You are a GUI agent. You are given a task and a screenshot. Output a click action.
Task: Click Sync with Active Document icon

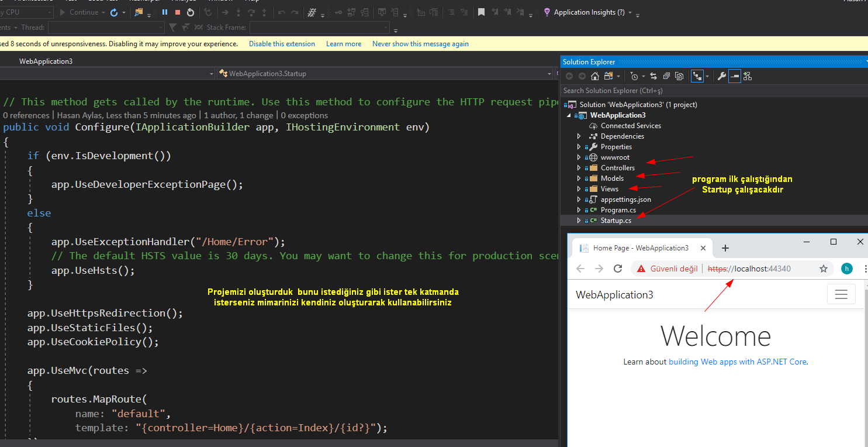653,76
